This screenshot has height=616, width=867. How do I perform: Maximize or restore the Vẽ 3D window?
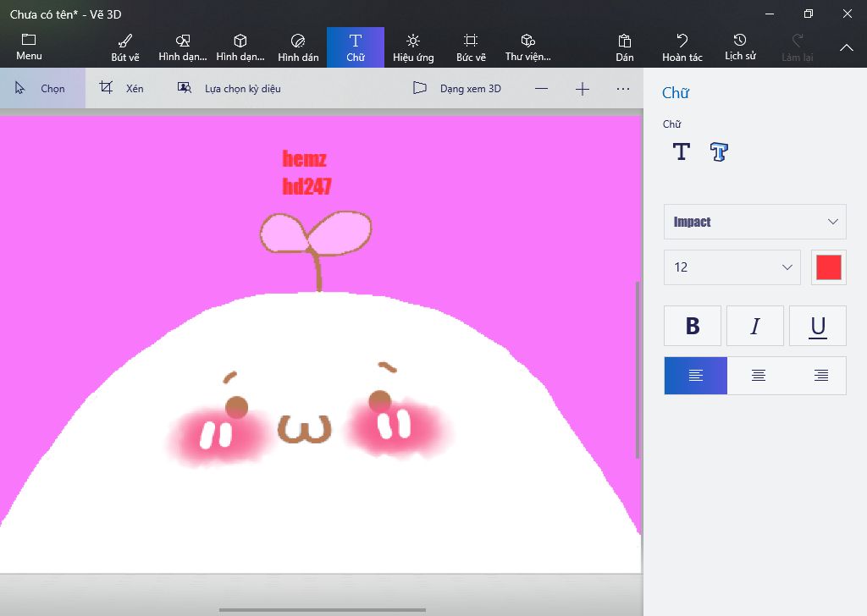click(809, 14)
